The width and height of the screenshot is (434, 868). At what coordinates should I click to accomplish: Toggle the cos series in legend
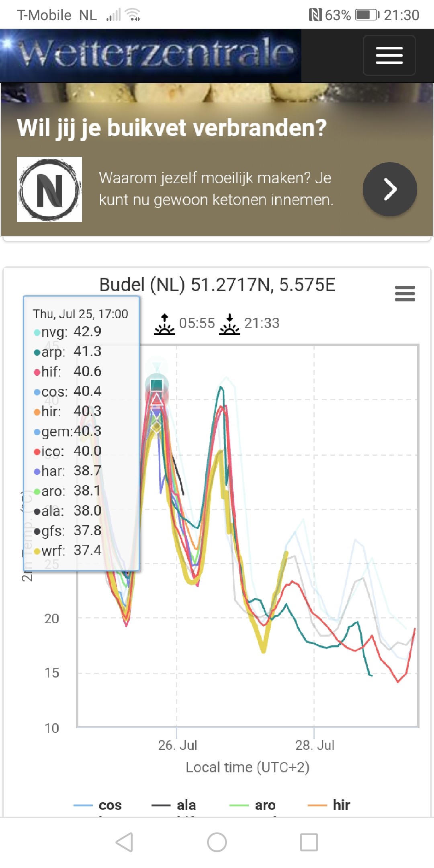98,805
